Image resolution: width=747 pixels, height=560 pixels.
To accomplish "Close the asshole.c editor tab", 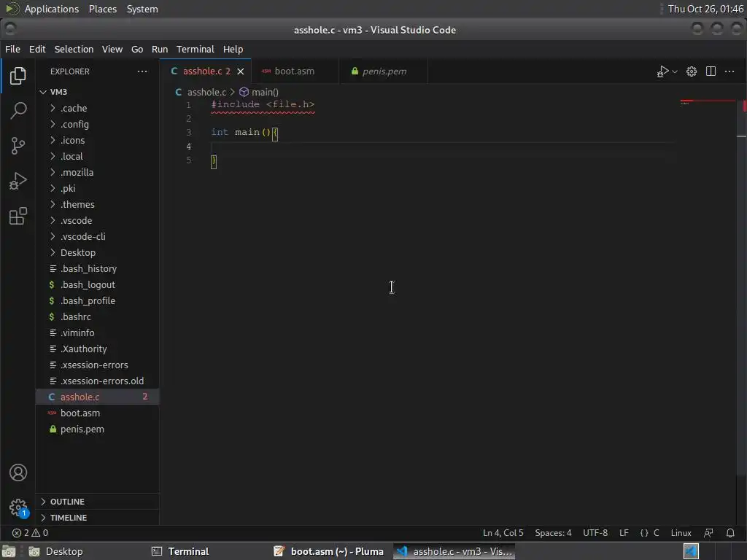I will [x=241, y=71].
